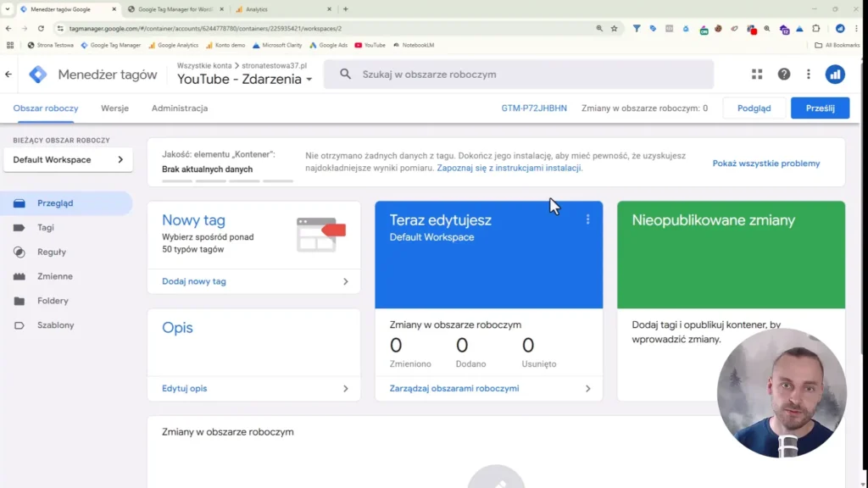Viewport: 868px width, 488px height.
Task: Open the Google apps grid icon
Action: (x=757, y=75)
